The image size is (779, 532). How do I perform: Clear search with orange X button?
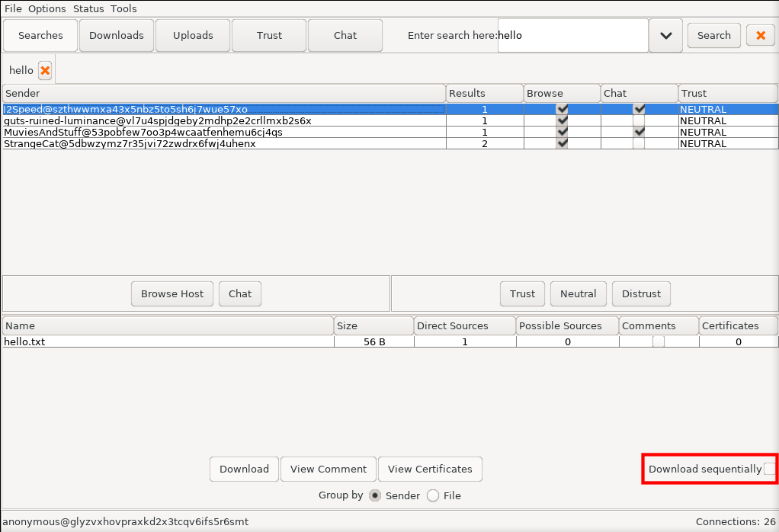click(x=760, y=35)
